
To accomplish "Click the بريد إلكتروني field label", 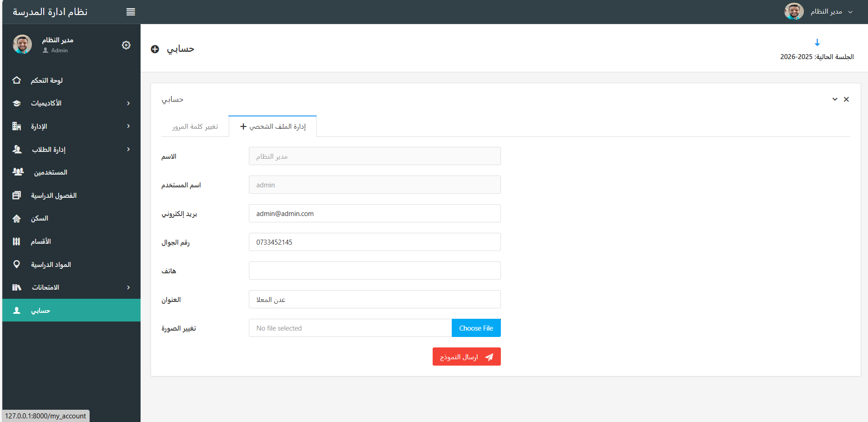I will tap(179, 214).
